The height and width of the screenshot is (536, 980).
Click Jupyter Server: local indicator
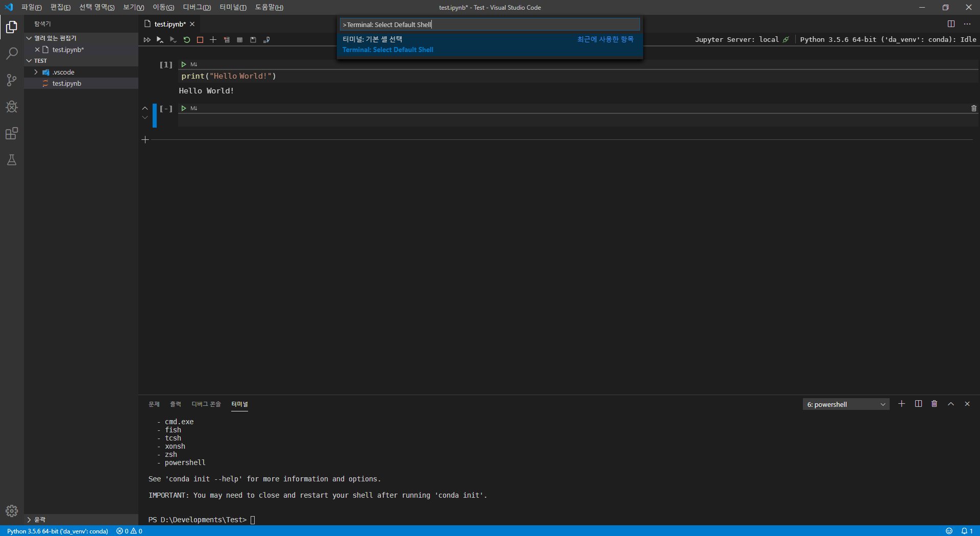click(742, 40)
